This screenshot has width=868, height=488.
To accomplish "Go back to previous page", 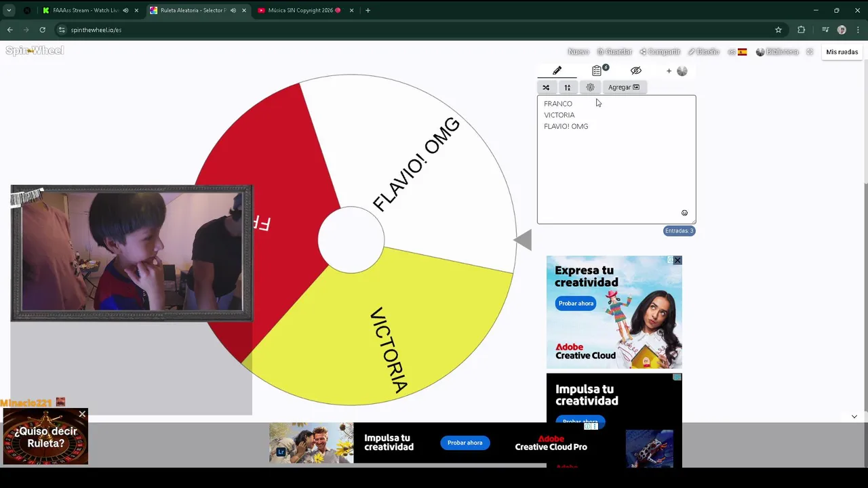I will tap(9, 30).
